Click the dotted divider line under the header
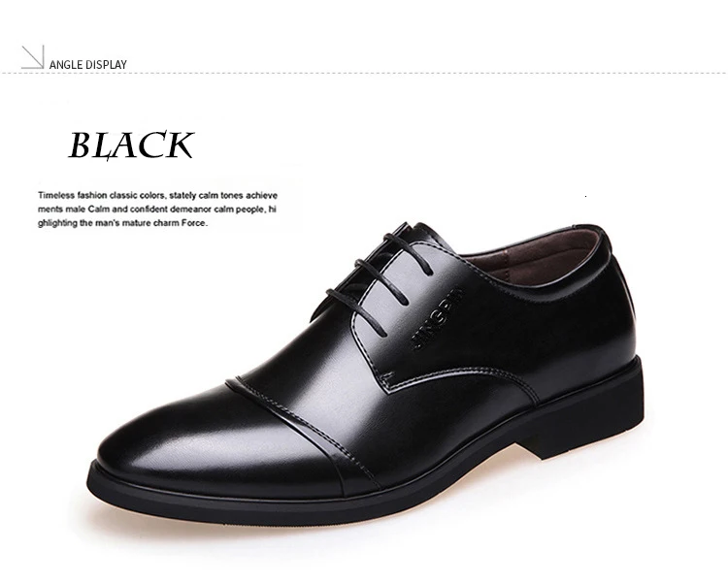 [364, 73]
